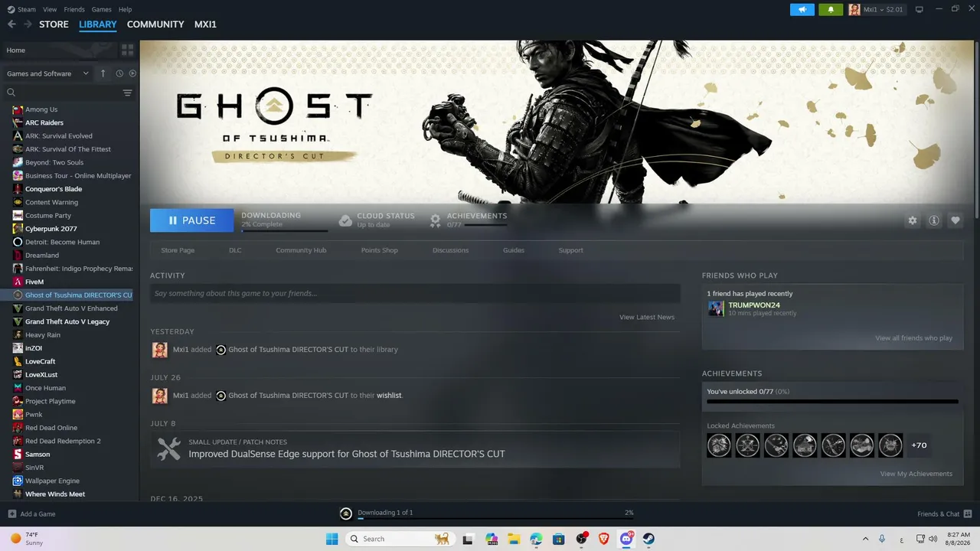Screen dimensions: 980x551
Task: Click View Latest News
Action: [647, 317]
